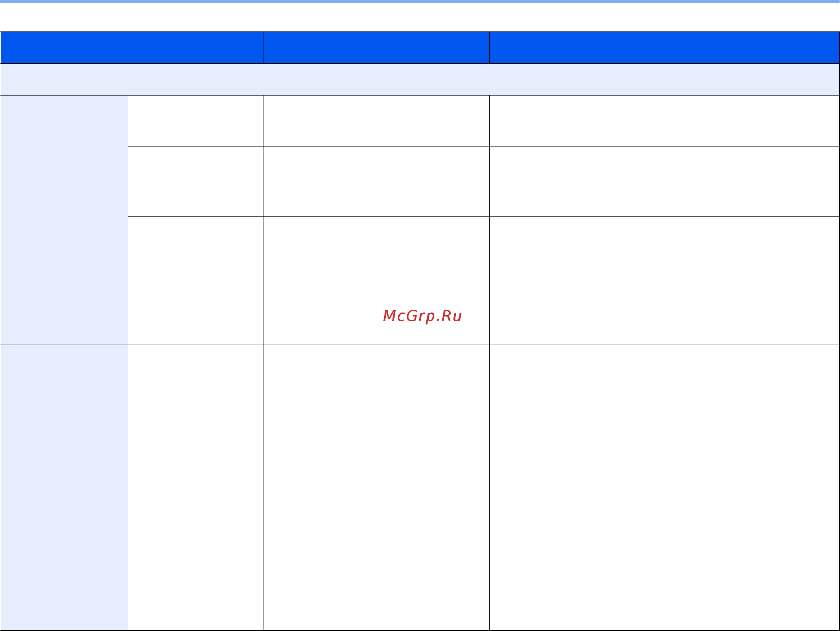The image size is (840, 631).
Task: Select the middle blue header cell
Action: pos(376,48)
